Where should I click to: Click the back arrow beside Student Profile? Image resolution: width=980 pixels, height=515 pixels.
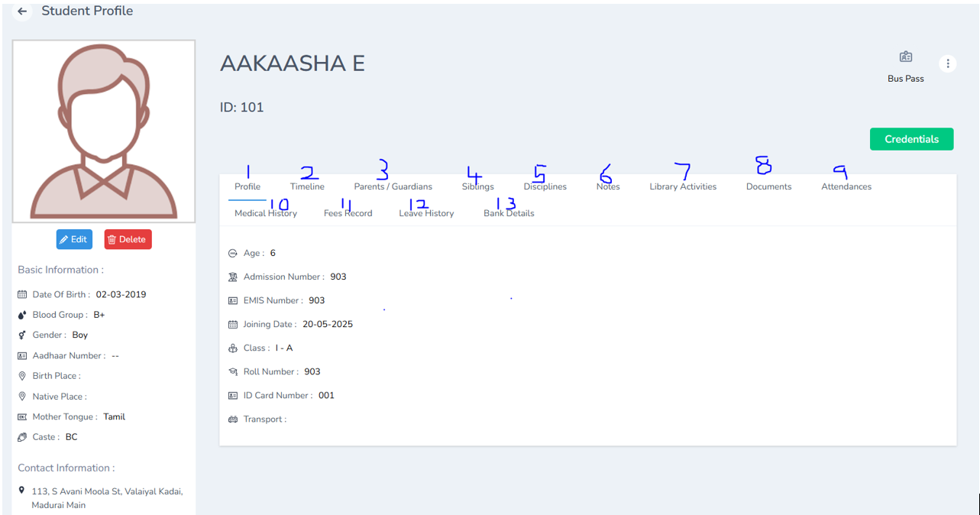pyautogui.click(x=21, y=11)
